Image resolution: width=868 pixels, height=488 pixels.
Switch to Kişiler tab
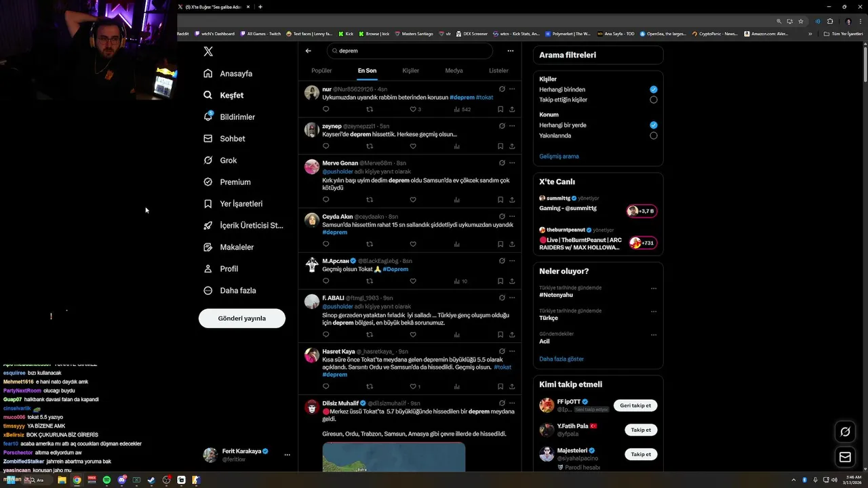[410, 70]
